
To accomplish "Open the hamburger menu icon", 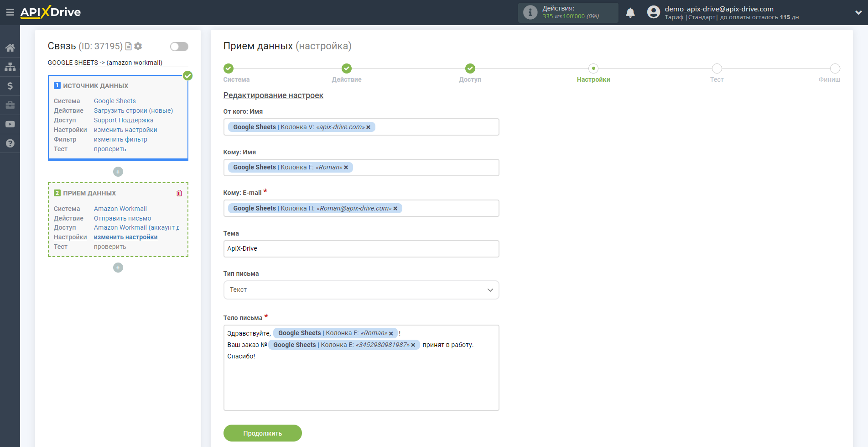I will [10, 12].
